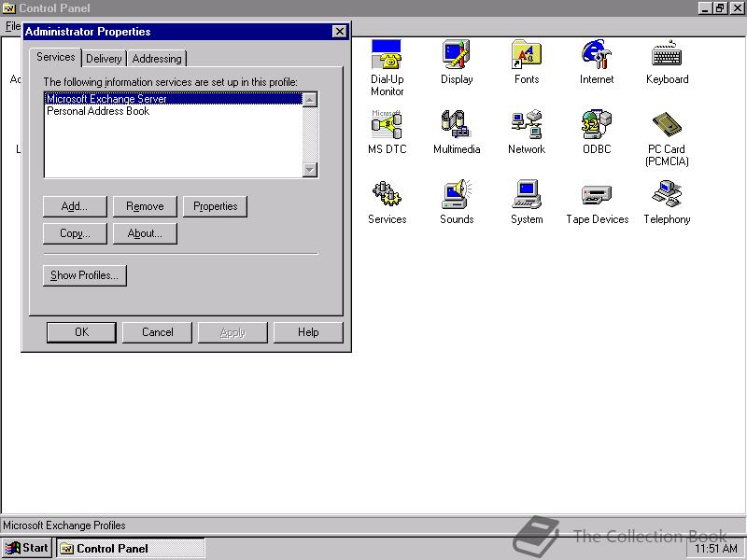747x560 pixels.
Task: Switch to the Addressing tab
Action: 157,59
